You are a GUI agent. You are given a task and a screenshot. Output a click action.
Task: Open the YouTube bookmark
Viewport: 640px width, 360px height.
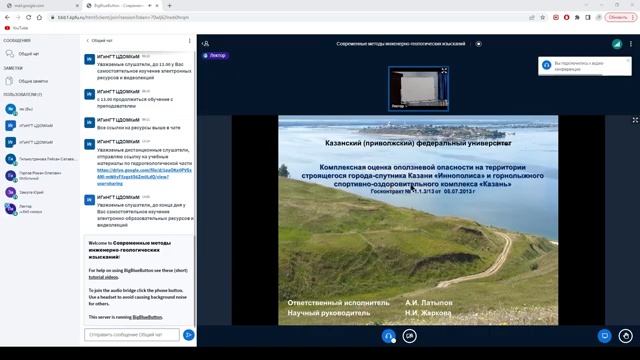(x=16, y=28)
